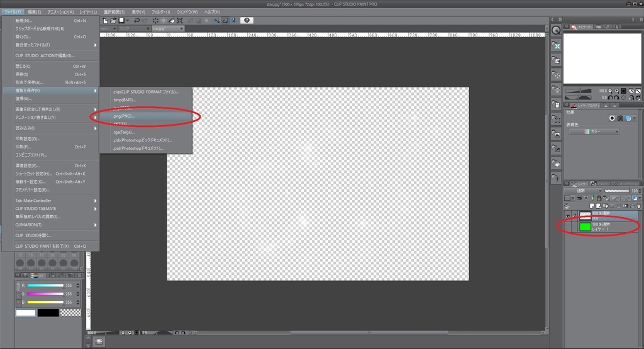Select the white main color swatch
The image size is (644, 349).
(25, 313)
